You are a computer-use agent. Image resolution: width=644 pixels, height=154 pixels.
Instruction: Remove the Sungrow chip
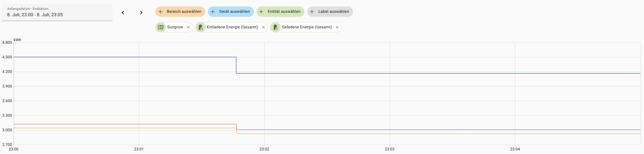[188, 27]
